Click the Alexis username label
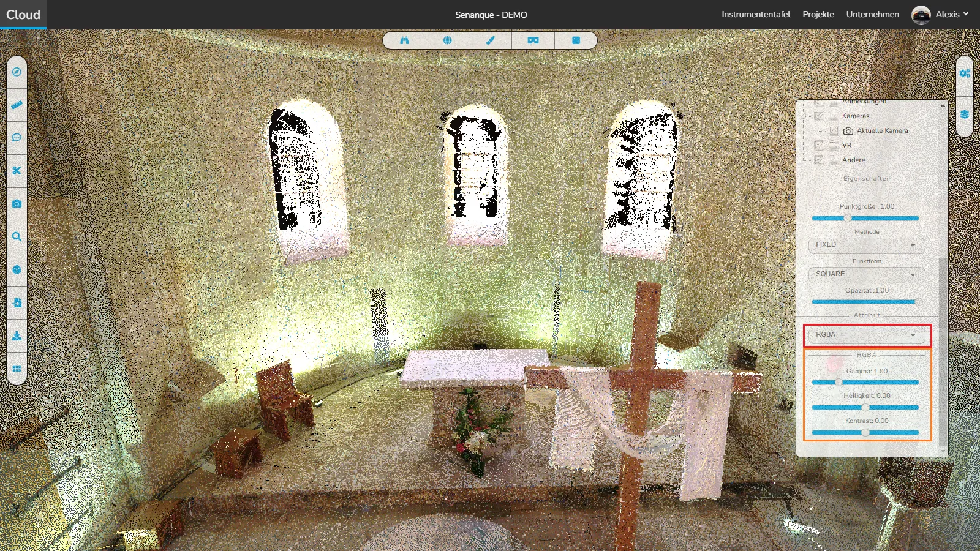Viewport: 980px width, 551px height. pyautogui.click(x=948, y=14)
